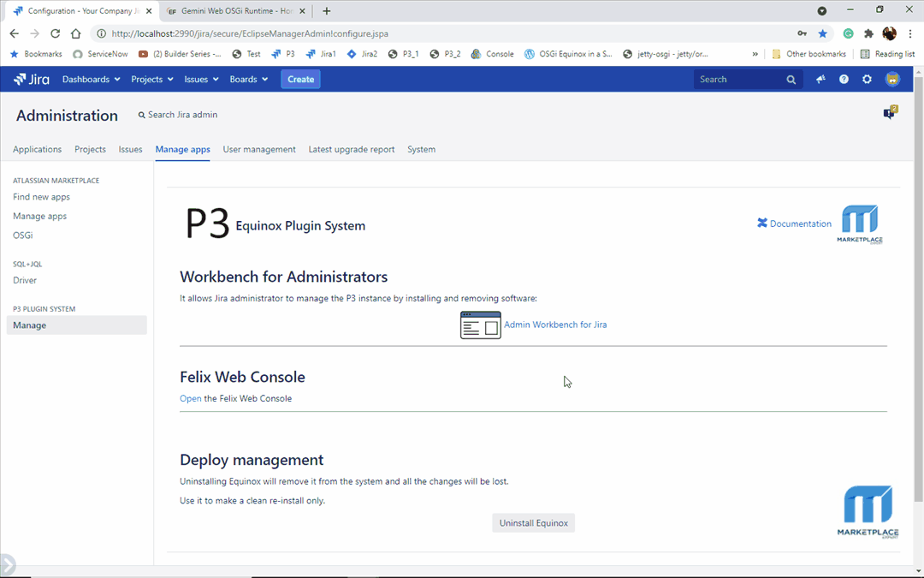Open the Admin Workbench for Jira link
Image resolution: width=924 pixels, height=578 pixels.
pos(555,325)
